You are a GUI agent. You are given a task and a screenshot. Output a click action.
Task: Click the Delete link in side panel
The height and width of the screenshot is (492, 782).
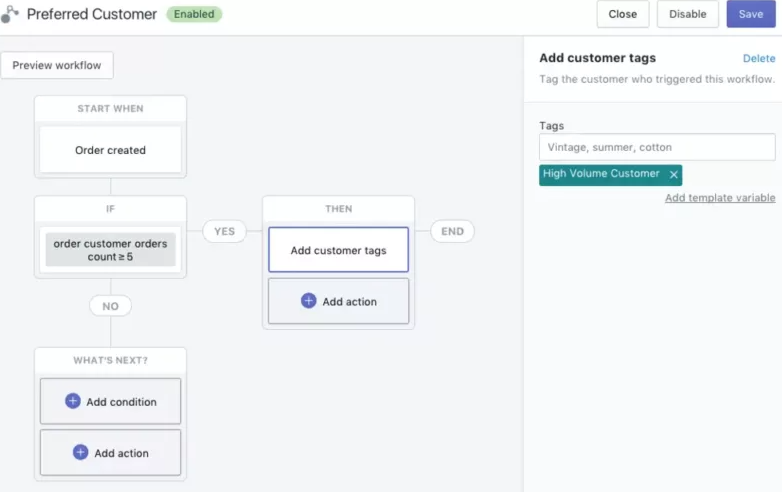(758, 59)
